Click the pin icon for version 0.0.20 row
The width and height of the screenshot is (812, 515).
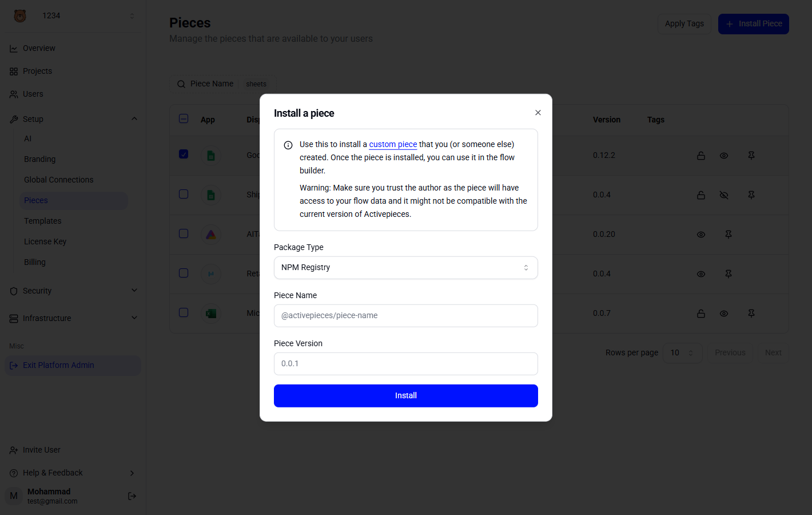tap(729, 235)
